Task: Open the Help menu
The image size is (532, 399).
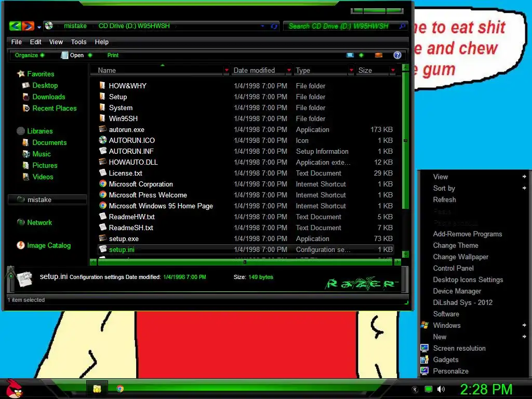Action: 101,42
